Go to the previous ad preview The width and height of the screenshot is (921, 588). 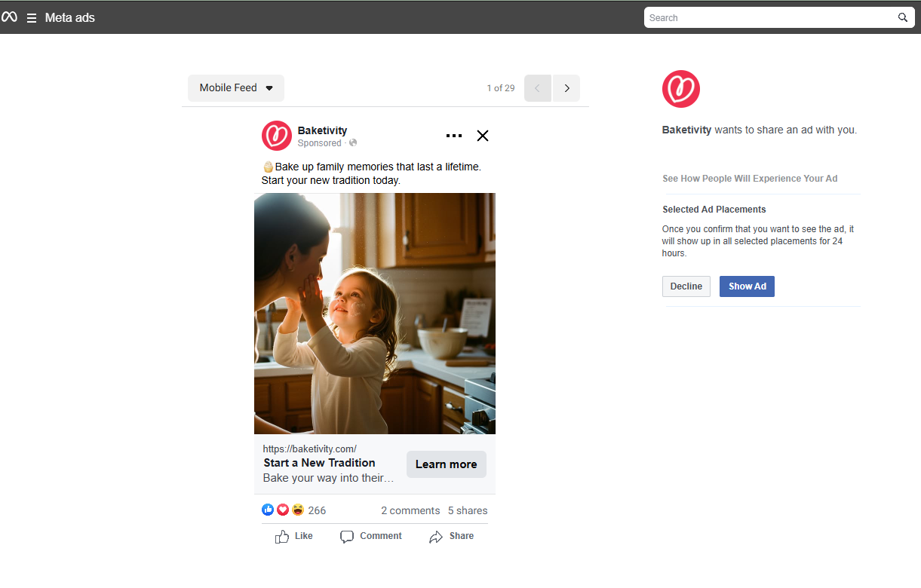click(538, 88)
